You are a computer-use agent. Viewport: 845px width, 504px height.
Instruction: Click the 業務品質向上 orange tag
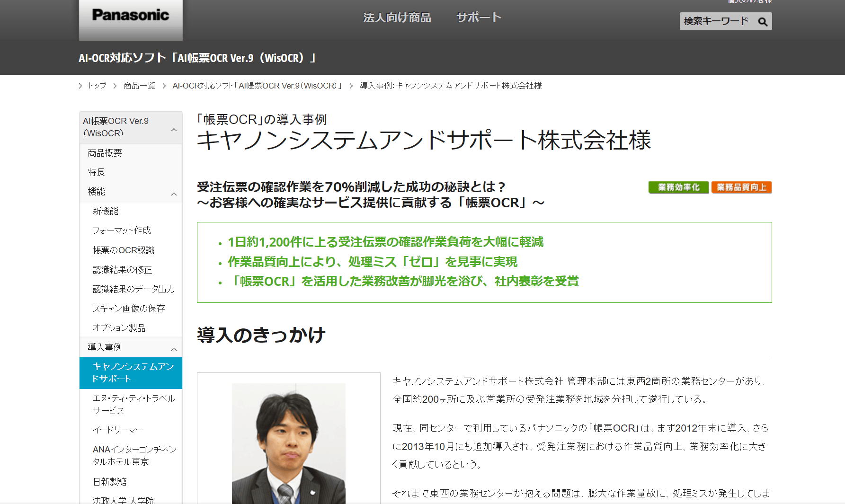741,187
